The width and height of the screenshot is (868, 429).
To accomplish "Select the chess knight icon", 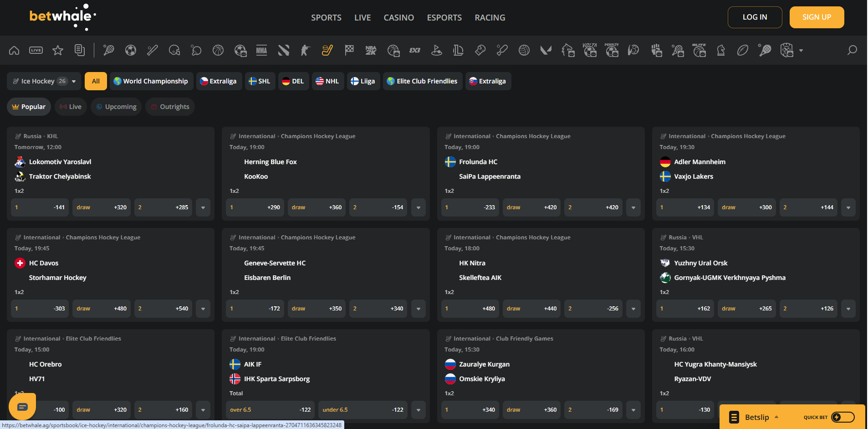I will 721,50.
